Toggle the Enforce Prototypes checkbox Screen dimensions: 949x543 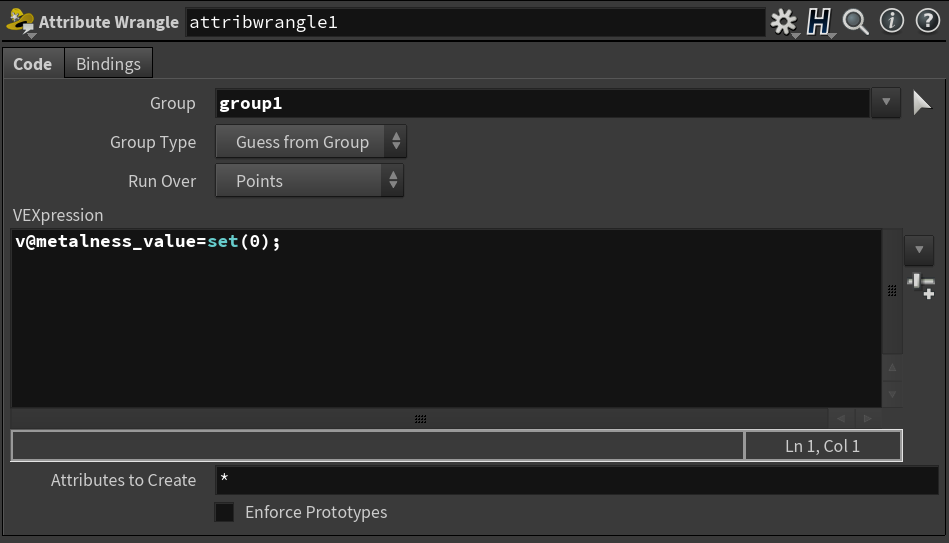225,512
